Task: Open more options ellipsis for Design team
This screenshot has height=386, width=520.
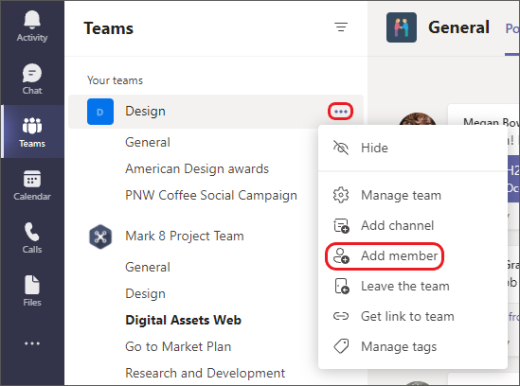Action: pyautogui.click(x=341, y=111)
